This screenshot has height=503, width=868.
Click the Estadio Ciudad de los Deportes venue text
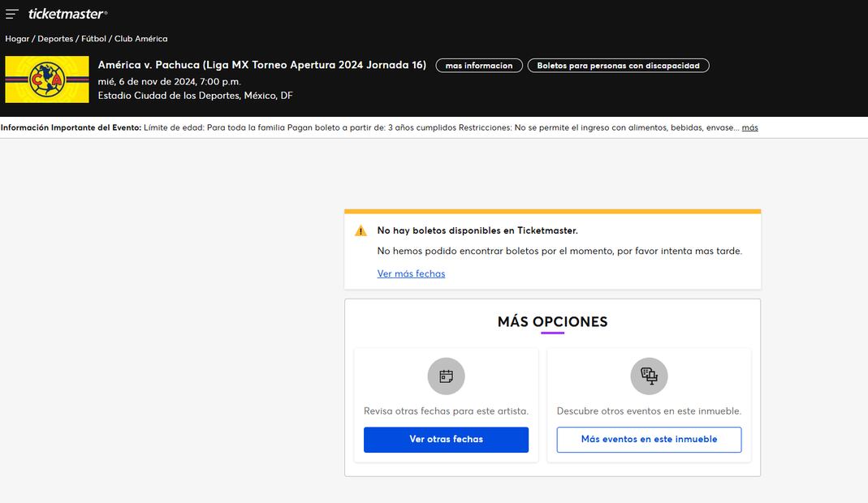(195, 96)
